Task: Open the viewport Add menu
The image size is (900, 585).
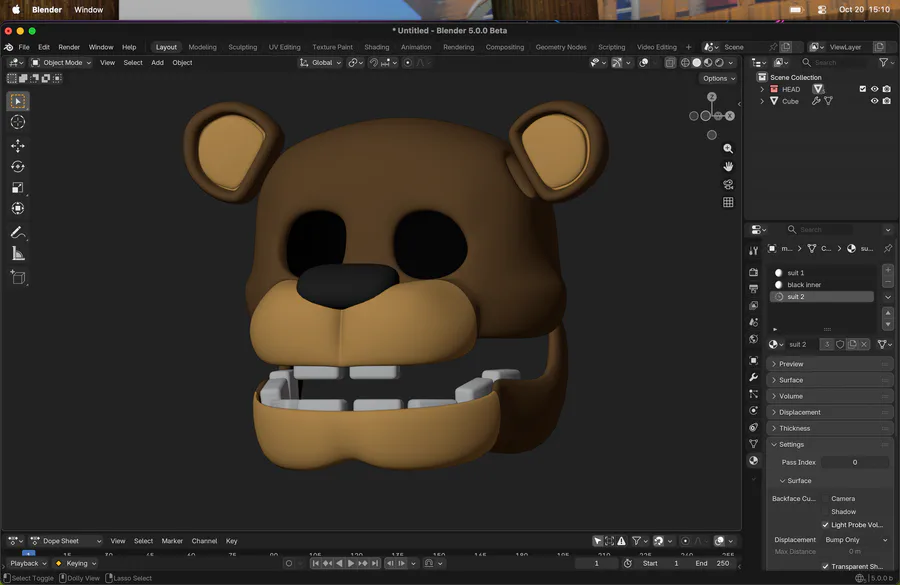Action: (x=157, y=63)
